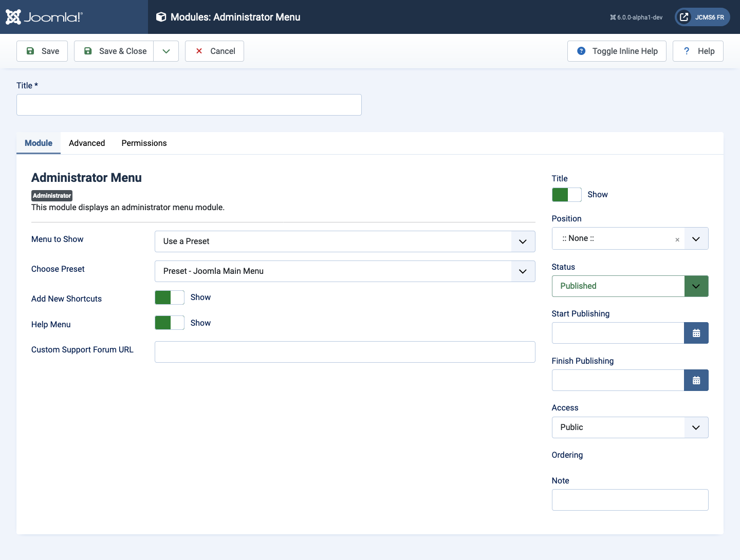Screen dimensions: 740x560
Task: Click the 'Ordering' label
Action: tap(567, 455)
